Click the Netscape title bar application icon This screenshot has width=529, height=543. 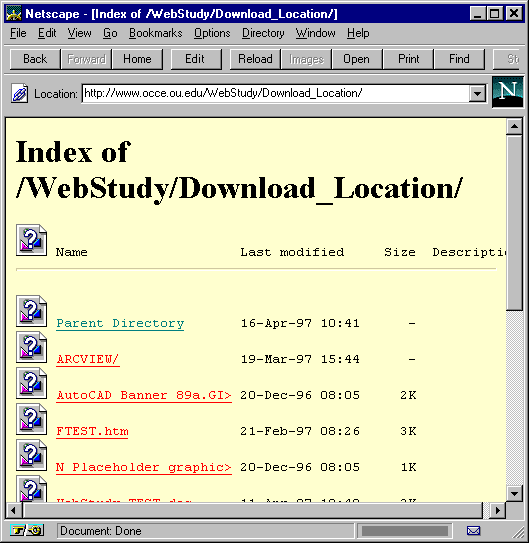click(x=14, y=14)
